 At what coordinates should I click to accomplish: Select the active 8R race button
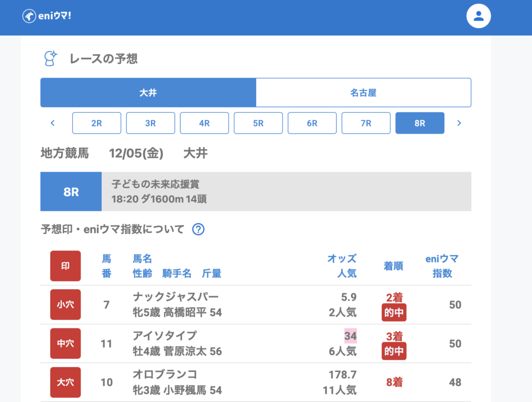point(420,123)
